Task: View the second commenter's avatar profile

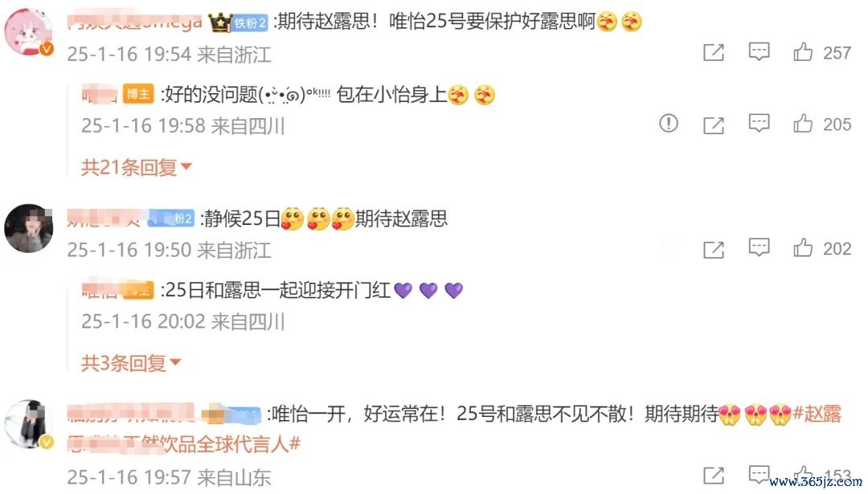Action: (x=28, y=228)
